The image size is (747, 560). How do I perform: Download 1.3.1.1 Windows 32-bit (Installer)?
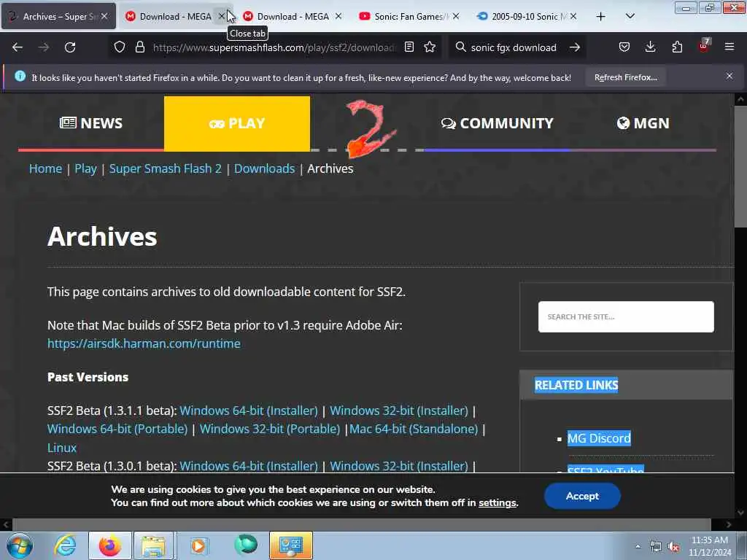[x=399, y=411]
